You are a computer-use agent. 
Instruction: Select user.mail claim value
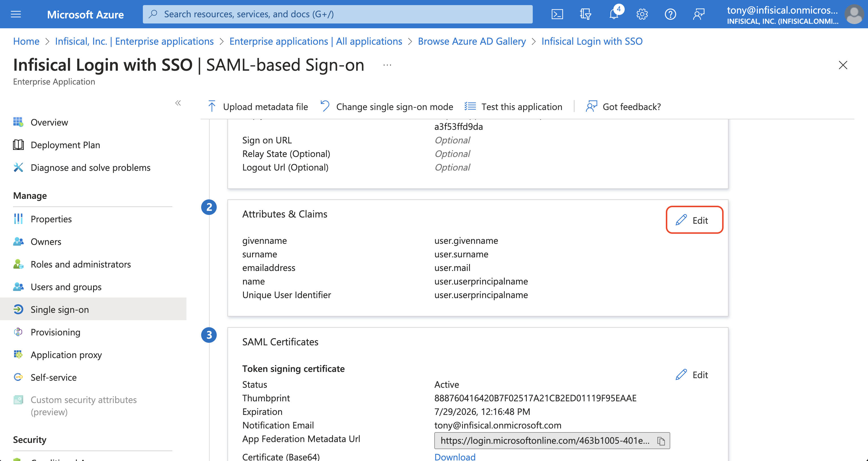click(x=452, y=268)
